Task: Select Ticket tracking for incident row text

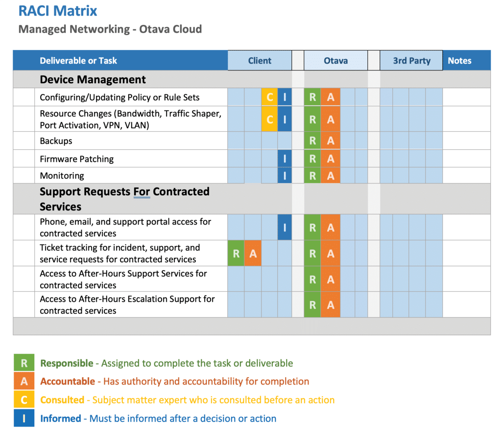Action: tap(120, 253)
